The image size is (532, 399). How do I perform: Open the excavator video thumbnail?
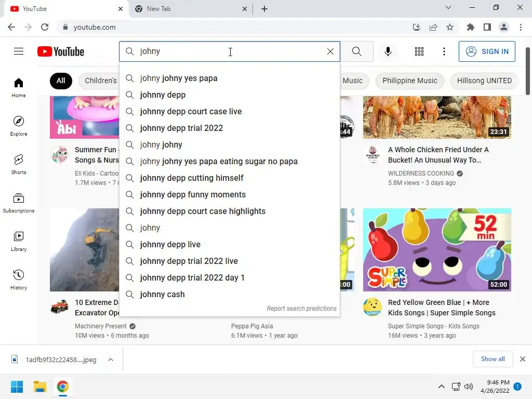pyautogui.click(x=85, y=250)
